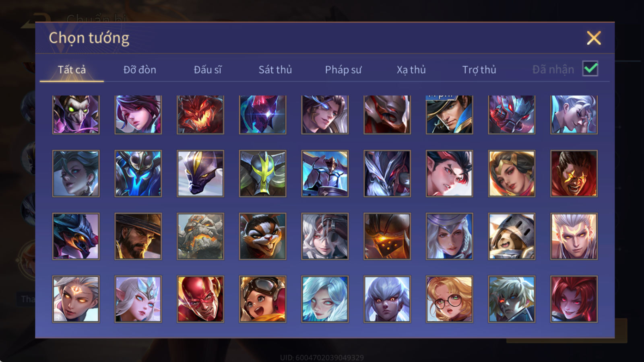Close the Chọn tướng dialog
Viewport: 644px width, 362px height.
[594, 38]
